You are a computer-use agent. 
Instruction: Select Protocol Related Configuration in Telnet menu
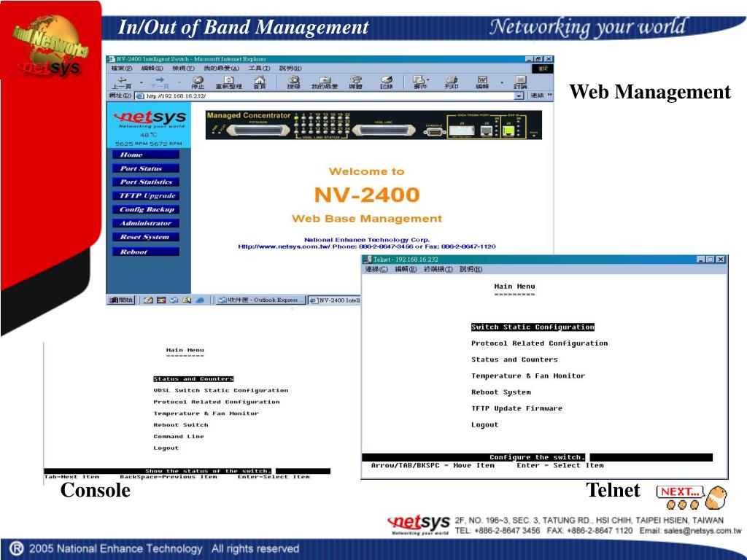[x=539, y=343]
